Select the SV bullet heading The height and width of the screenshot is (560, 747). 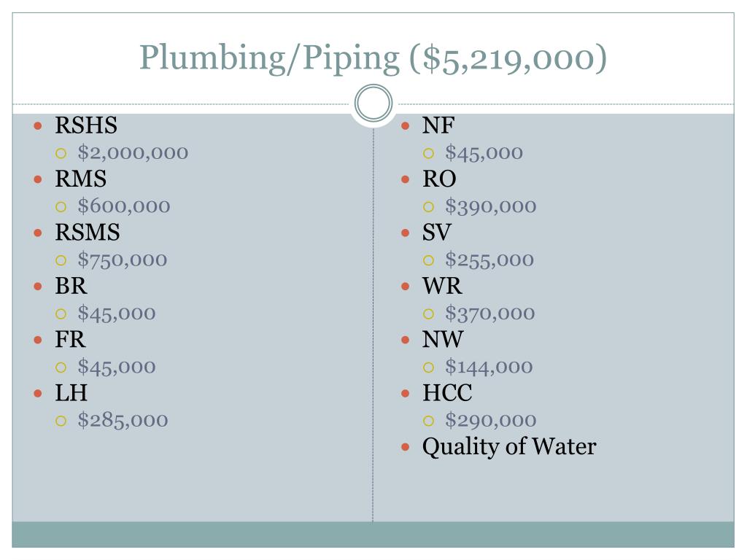click(436, 233)
